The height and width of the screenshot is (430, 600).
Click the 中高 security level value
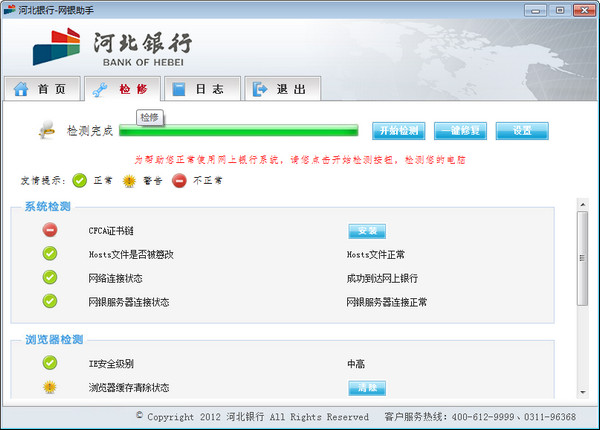356,364
